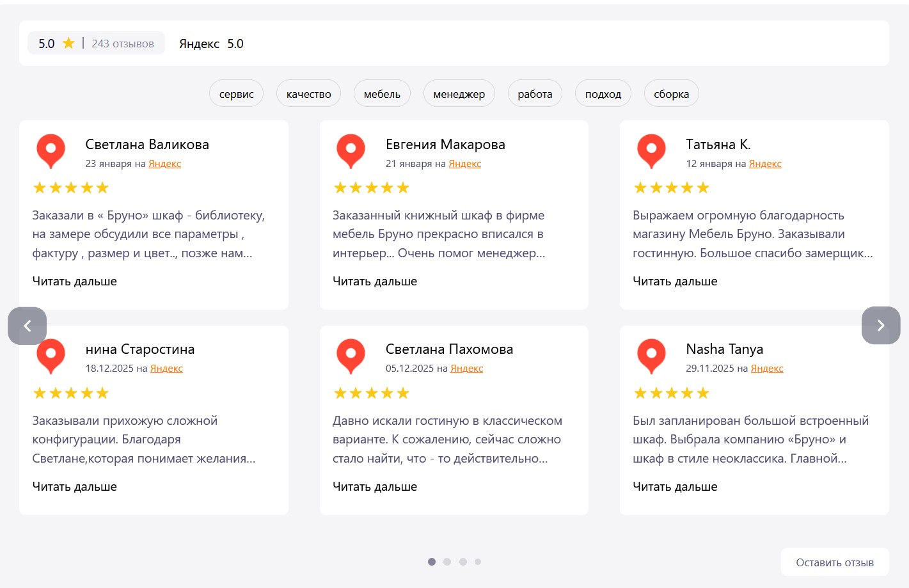Select the third carousel pagination dot
Image resolution: width=909 pixels, height=588 pixels.
point(462,562)
